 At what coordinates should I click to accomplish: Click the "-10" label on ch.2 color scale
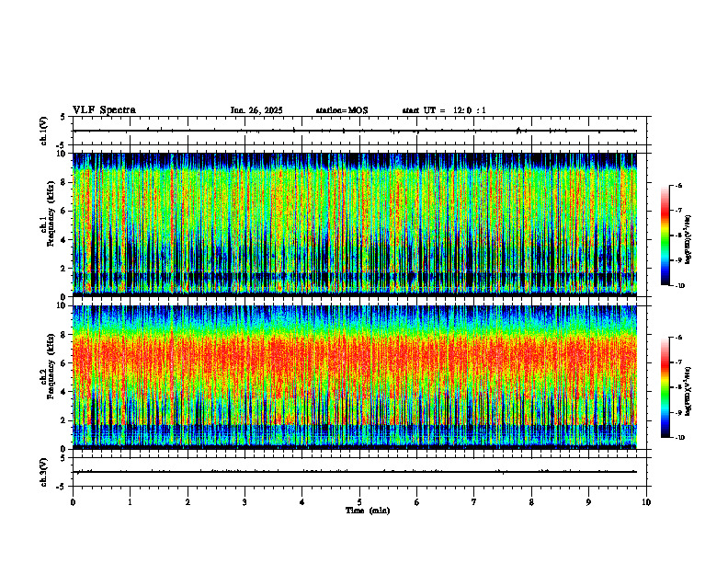click(680, 437)
